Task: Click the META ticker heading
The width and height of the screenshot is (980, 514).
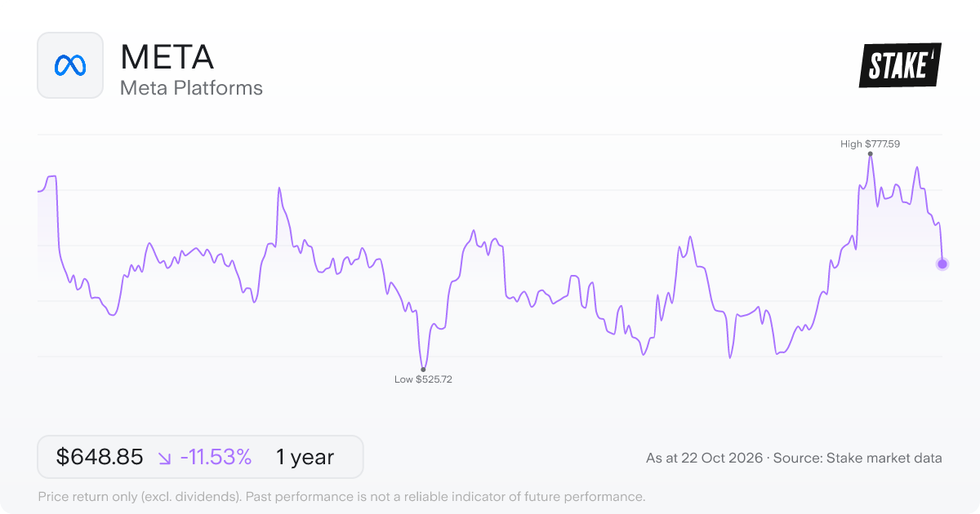Action: pos(167,56)
